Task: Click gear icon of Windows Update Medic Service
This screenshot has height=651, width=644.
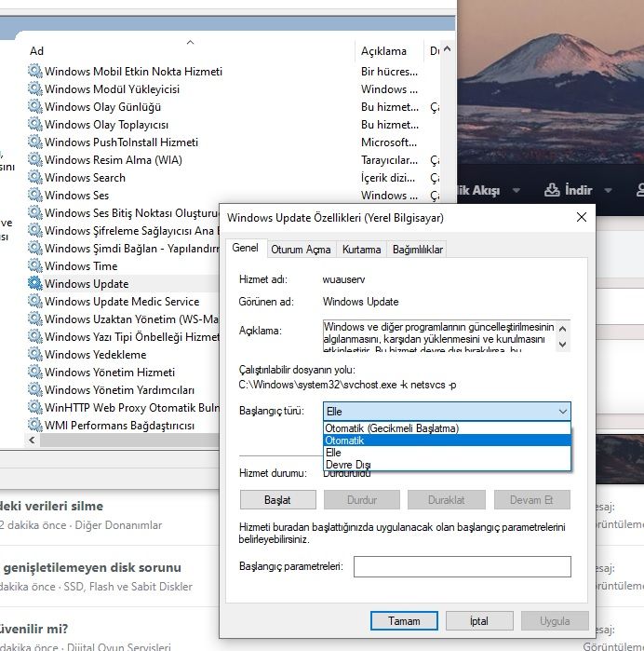Action: (x=35, y=301)
